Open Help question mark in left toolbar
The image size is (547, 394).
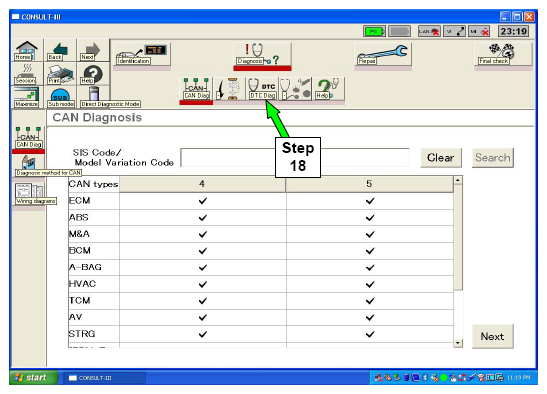pos(92,75)
